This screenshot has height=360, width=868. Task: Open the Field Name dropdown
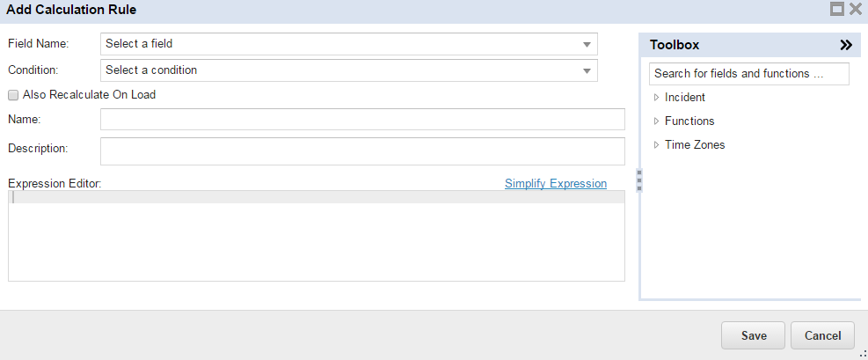(x=587, y=44)
